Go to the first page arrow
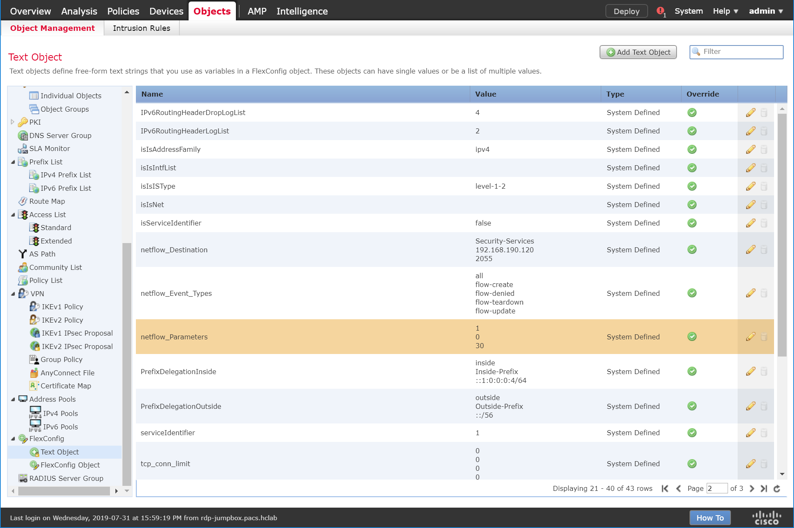This screenshot has width=794, height=528. tap(665, 489)
